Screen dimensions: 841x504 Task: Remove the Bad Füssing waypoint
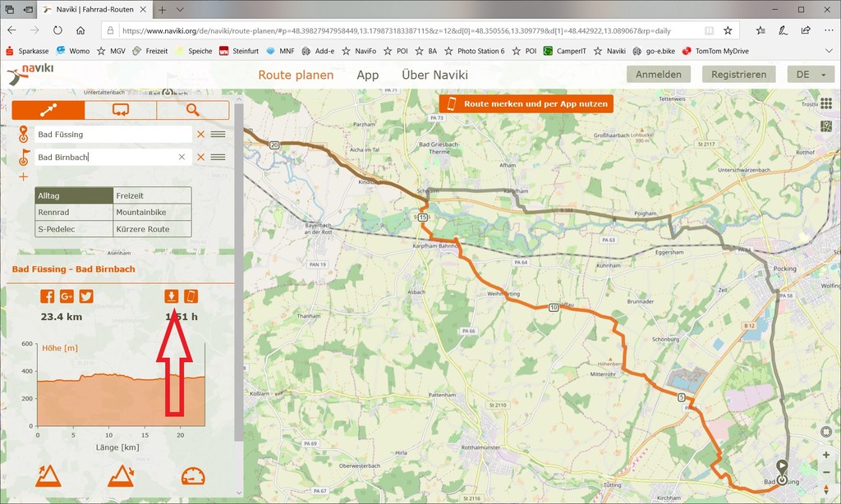click(200, 135)
